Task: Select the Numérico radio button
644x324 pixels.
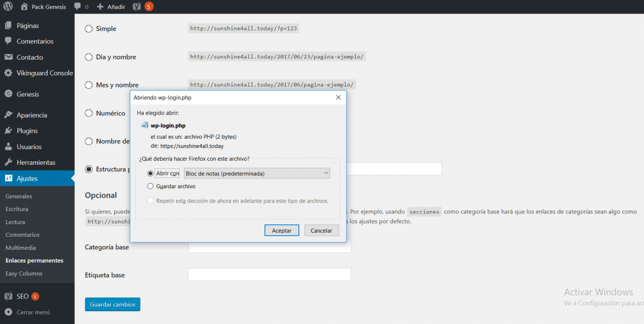Action: pyautogui.click(x=88, y=113)
